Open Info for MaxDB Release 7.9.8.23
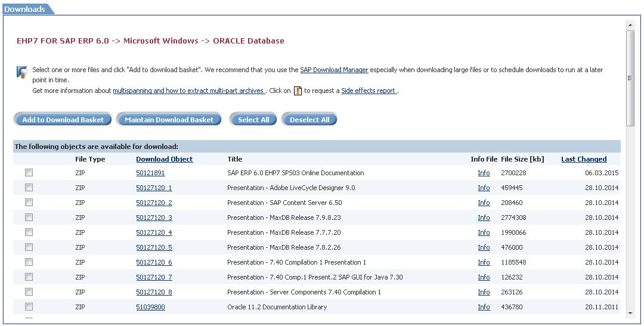Screen dimensions: 644x326 484,218
